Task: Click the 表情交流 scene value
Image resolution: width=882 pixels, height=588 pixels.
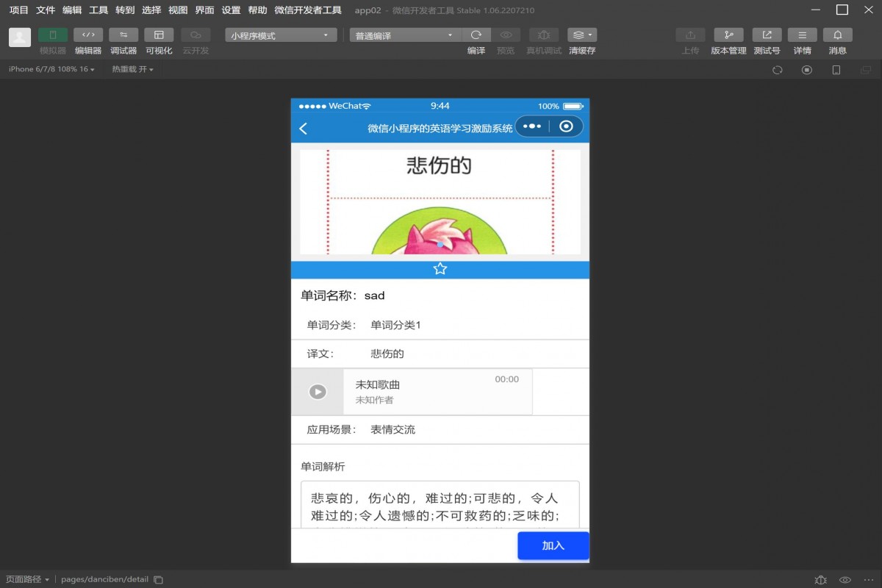Action: [x=392, y=429]
